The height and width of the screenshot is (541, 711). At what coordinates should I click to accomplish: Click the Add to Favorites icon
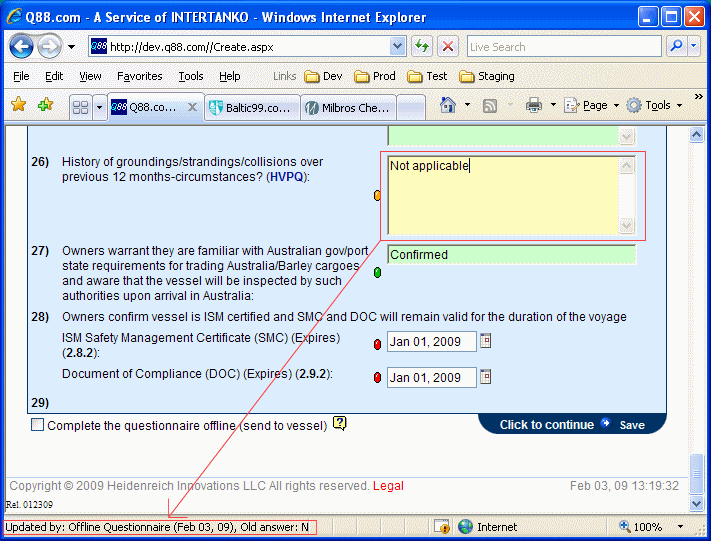point(44,105)
